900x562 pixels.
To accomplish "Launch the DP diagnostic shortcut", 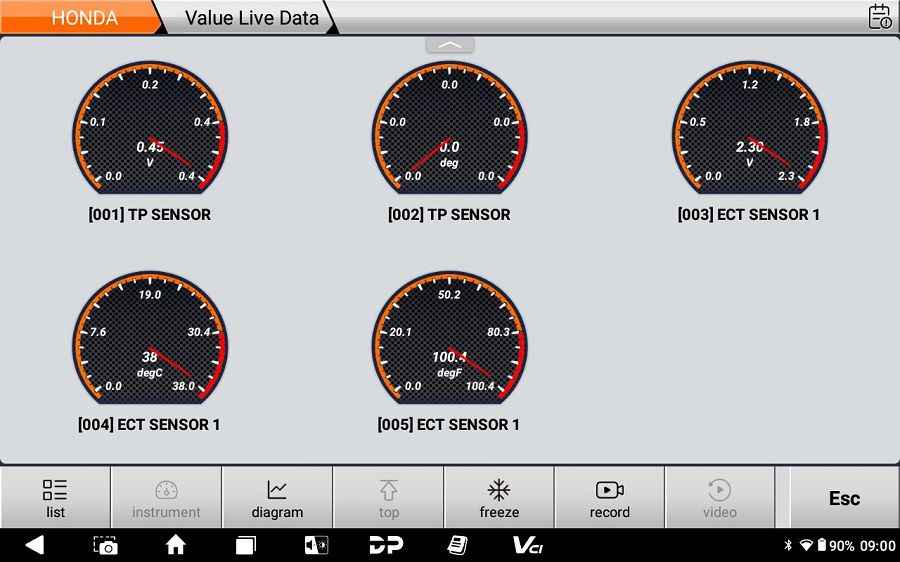I will point(386,545).
